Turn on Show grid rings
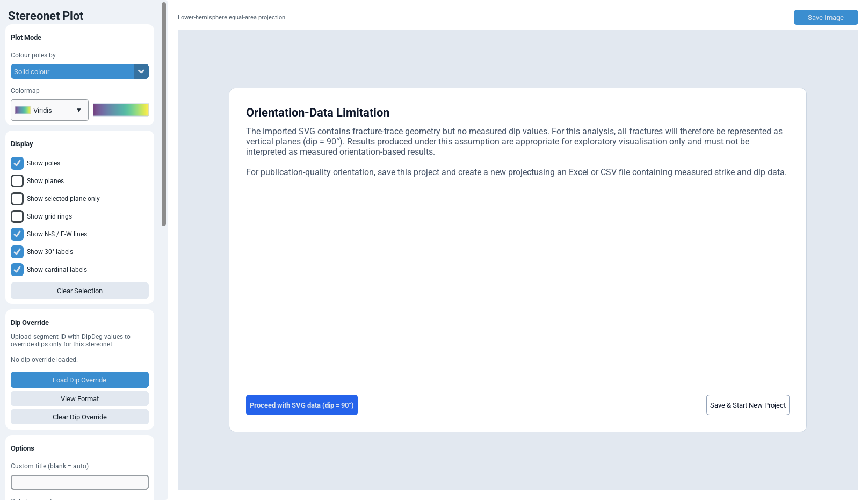 pyautogui.click(x=17, y=216)
